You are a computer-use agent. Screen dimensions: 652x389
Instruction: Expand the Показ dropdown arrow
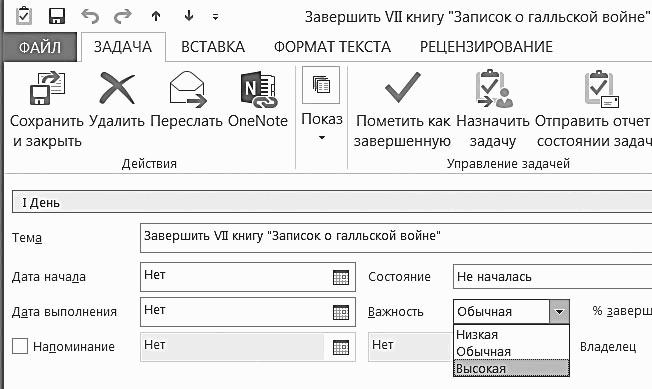[321, 138]
